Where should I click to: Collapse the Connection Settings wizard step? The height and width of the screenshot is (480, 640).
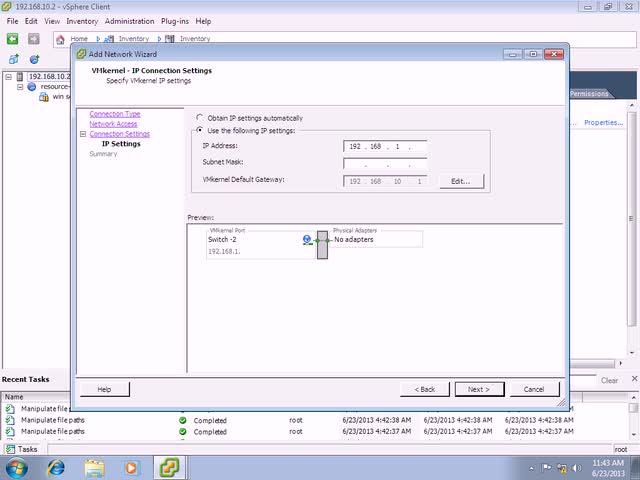coord(83,134)
